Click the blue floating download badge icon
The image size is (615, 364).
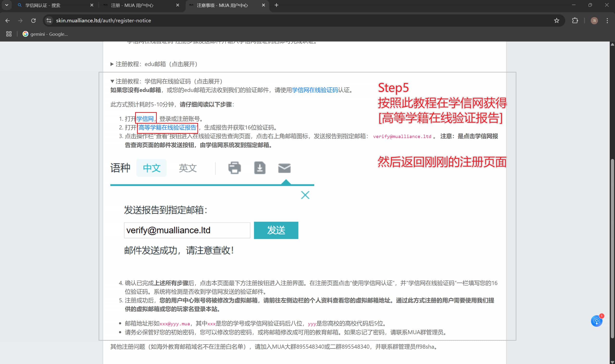point(596,321)
